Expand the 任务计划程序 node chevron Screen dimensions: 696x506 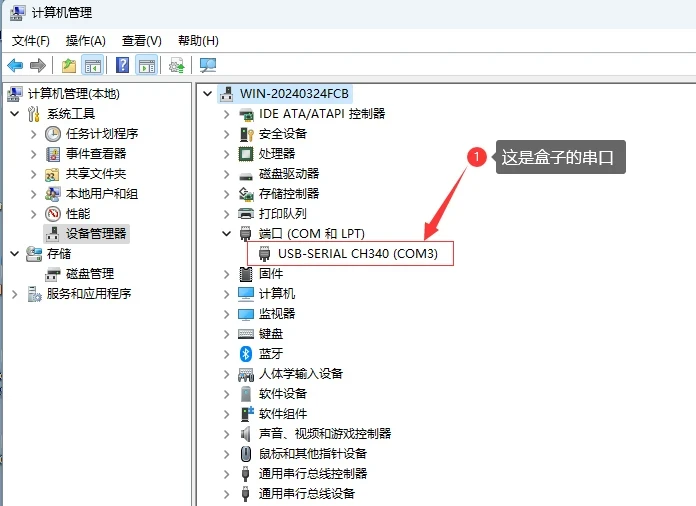[x=33, y=134]
